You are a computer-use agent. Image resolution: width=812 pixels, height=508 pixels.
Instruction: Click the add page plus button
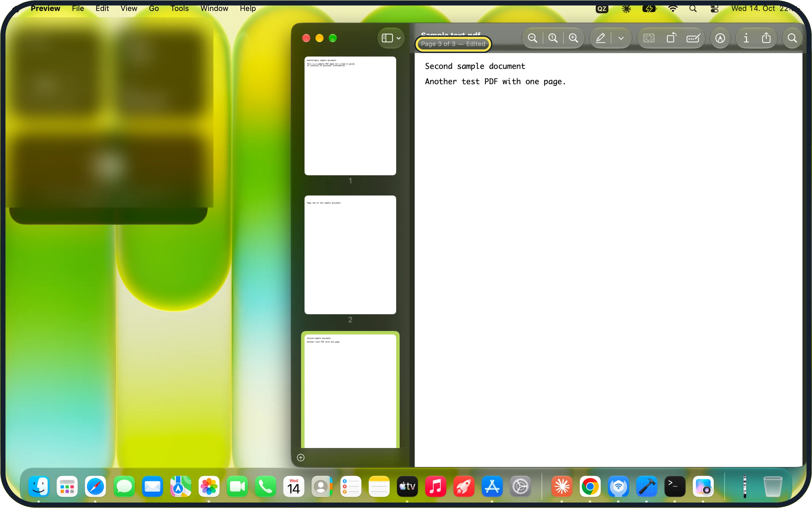(x=301, y=457)
